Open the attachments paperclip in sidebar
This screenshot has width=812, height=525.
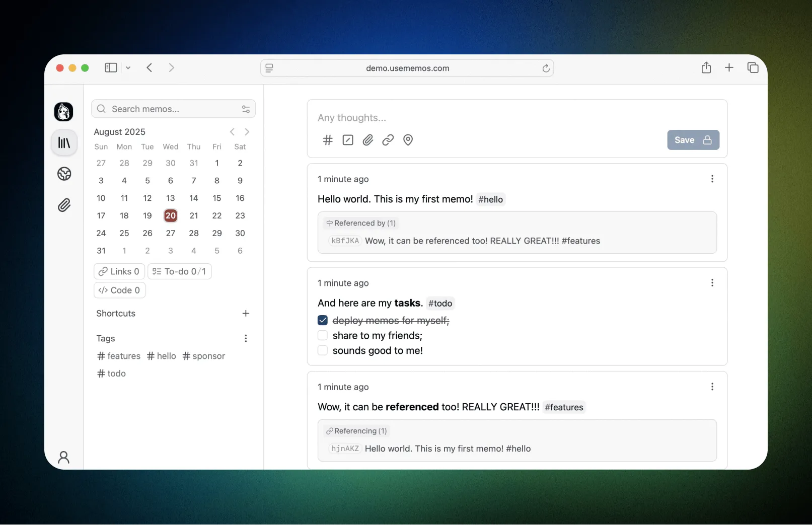coord(64,205)
